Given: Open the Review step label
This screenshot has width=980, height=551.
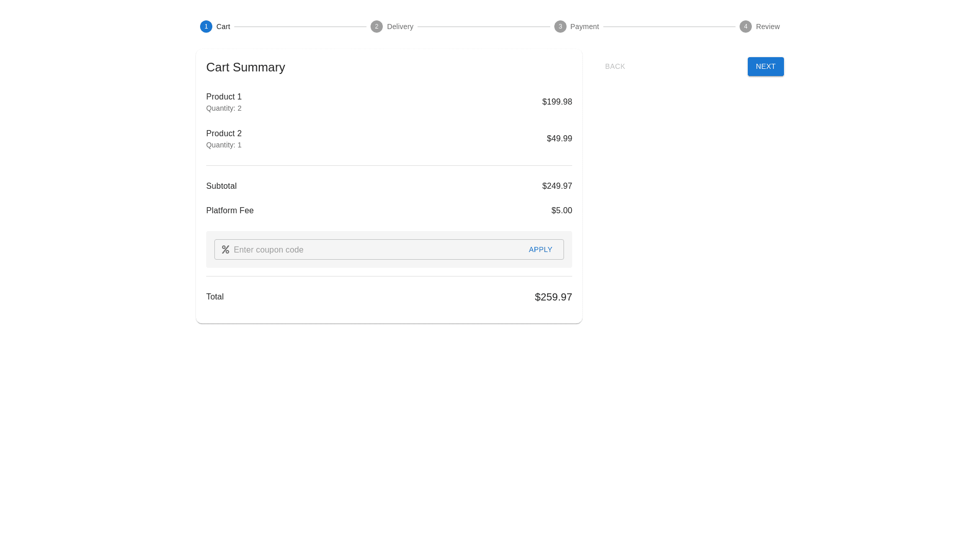Looking at the screenshot, I should [768, 26].
